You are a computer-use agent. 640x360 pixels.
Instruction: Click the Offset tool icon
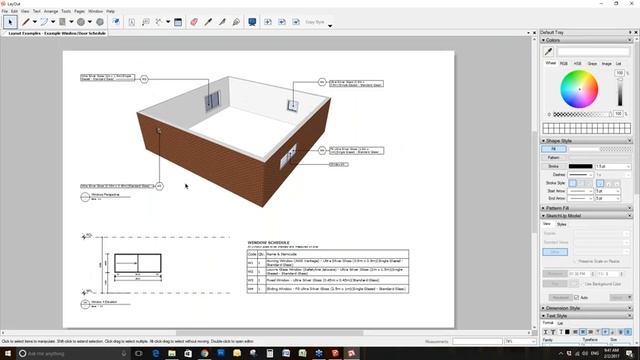pos(116,22)
